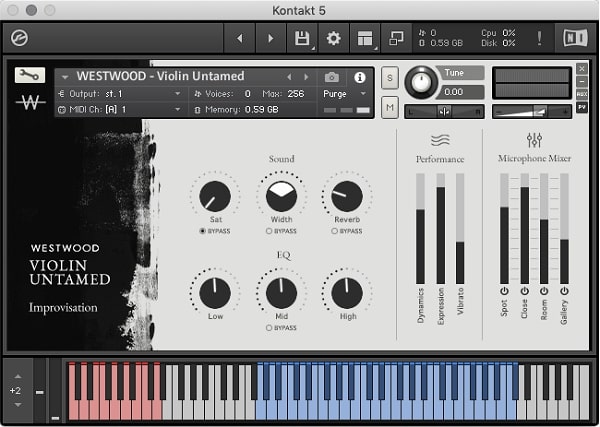Click the Close microphone level fader

[x=524, y=228]
